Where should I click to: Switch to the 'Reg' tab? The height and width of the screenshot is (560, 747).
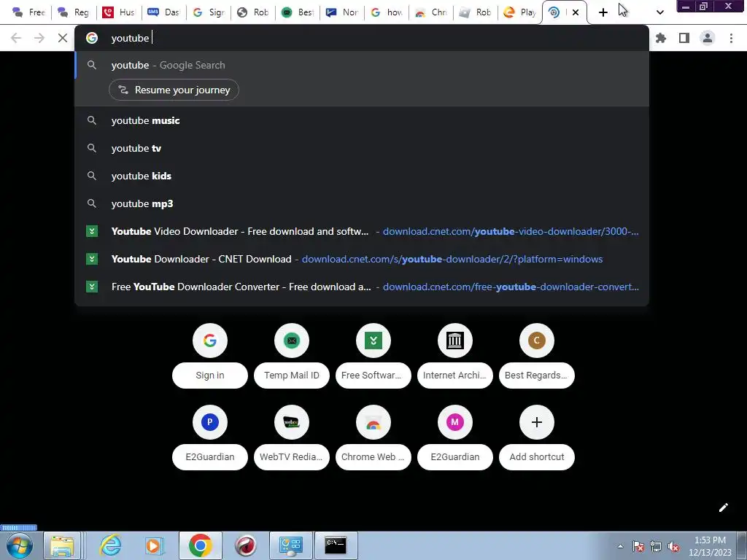coord(74,12)
